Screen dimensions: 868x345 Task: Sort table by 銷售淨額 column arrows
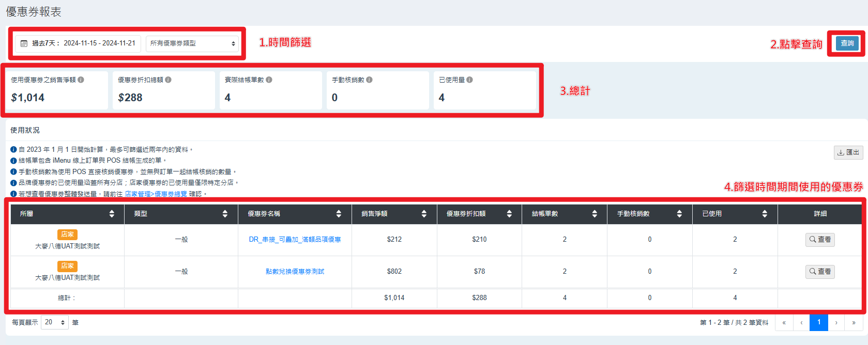[424, 214]
